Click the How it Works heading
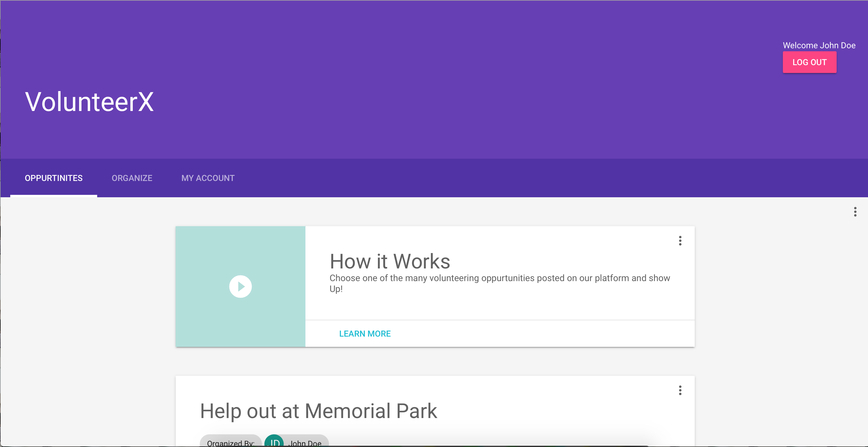The height and width of the screenshot is (447, 868). coord(390,261)
